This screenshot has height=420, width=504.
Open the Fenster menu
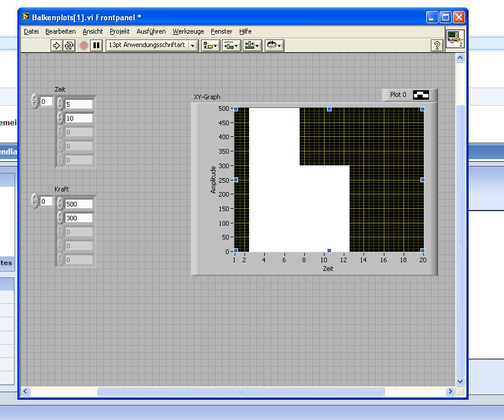point(221,31)
